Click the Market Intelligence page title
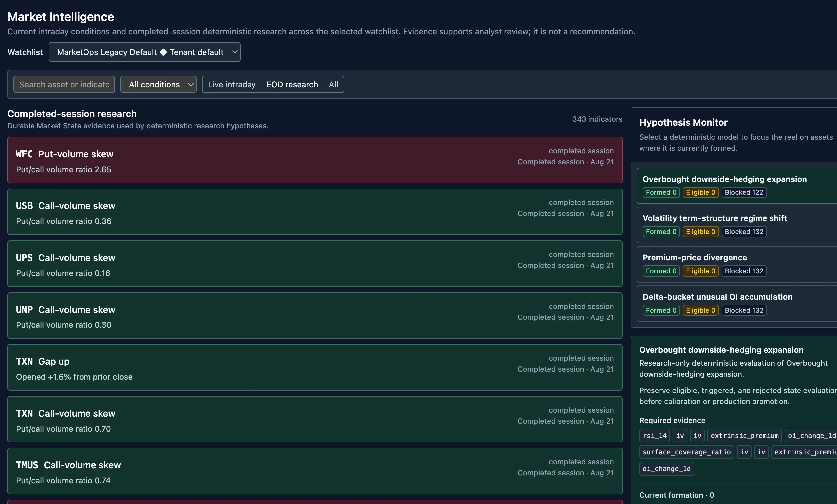Image resolution: width=837 pixels, height=504 pixels. coord(61,17)
